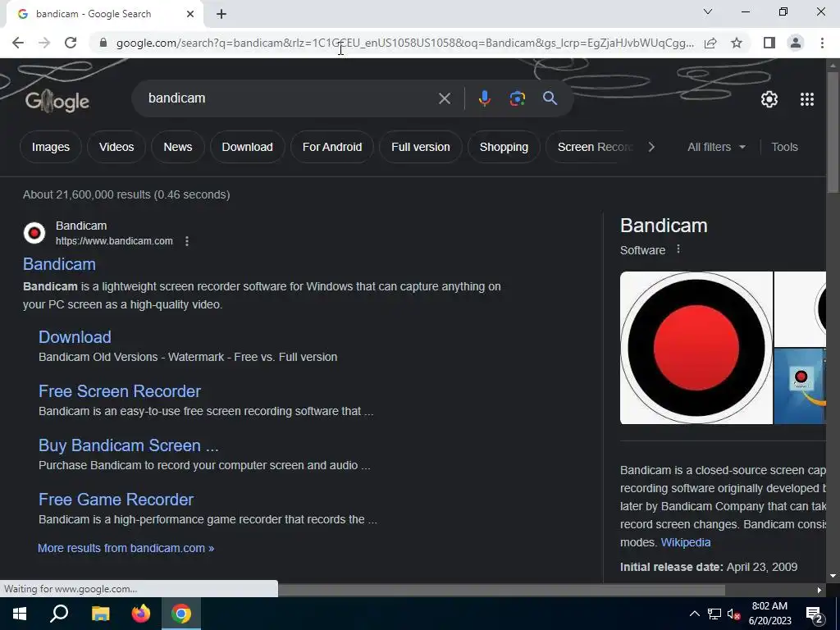Screen dimensions: 840x630
Task: Show more filter chips with right chevron
Action: tap(651, 147)
